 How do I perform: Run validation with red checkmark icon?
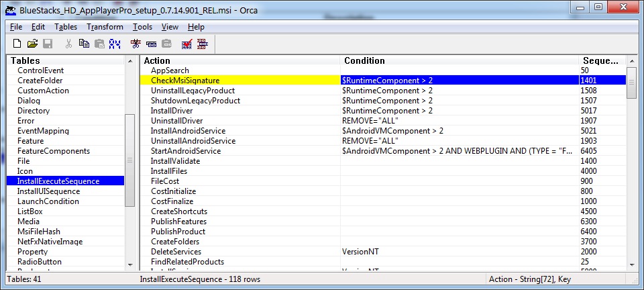coord(186,44)
